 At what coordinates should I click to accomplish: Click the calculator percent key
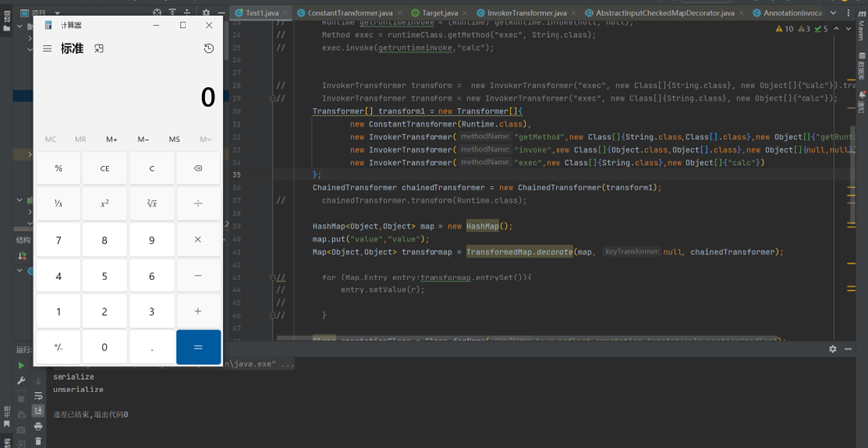tap(59, 168)
